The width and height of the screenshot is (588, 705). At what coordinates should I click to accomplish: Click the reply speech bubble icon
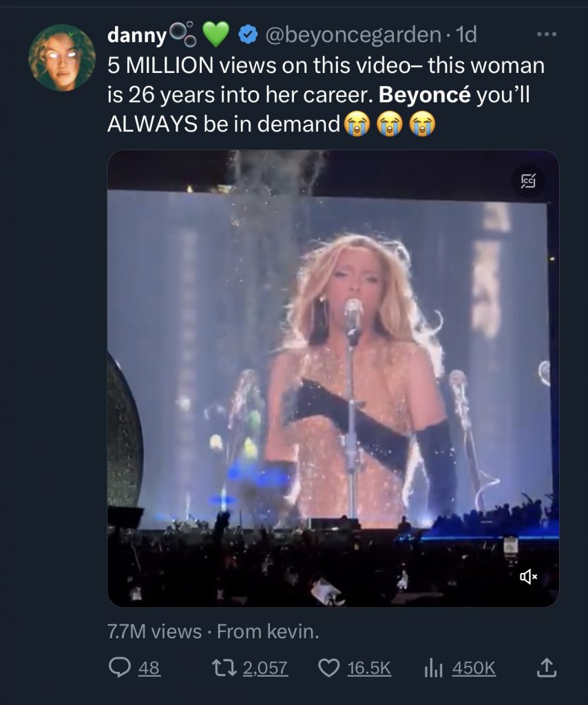[120, 667]
